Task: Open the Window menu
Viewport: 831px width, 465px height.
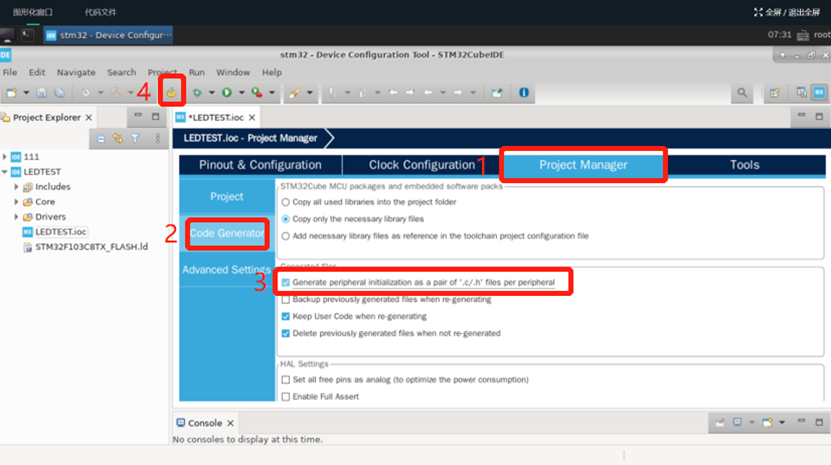Action: (233, 72)
